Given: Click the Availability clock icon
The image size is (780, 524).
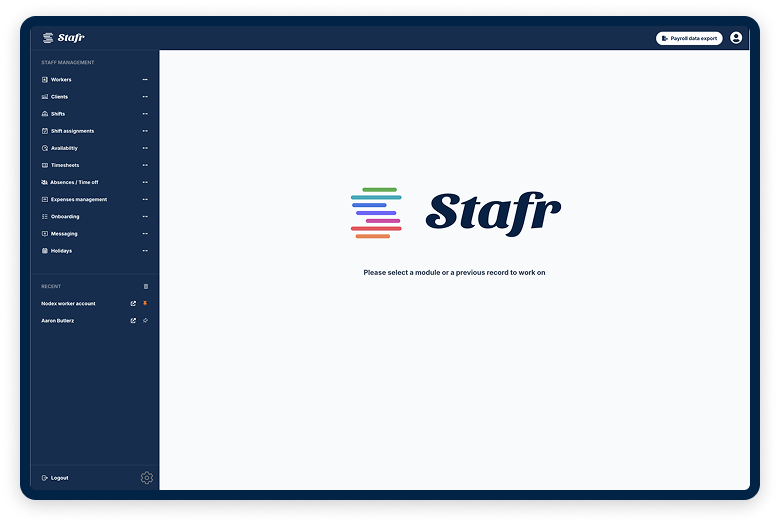Looking at the screenshot, I should pos(44,148).
